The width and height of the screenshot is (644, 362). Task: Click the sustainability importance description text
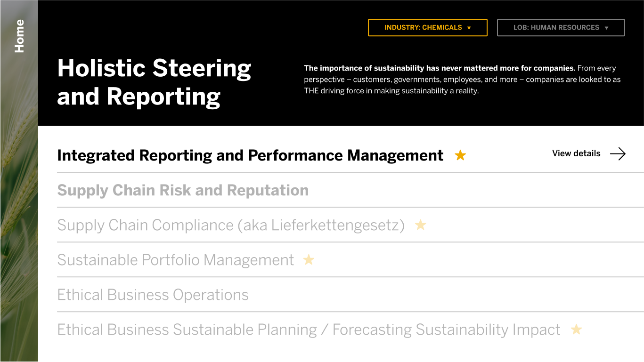pos(462,80)
